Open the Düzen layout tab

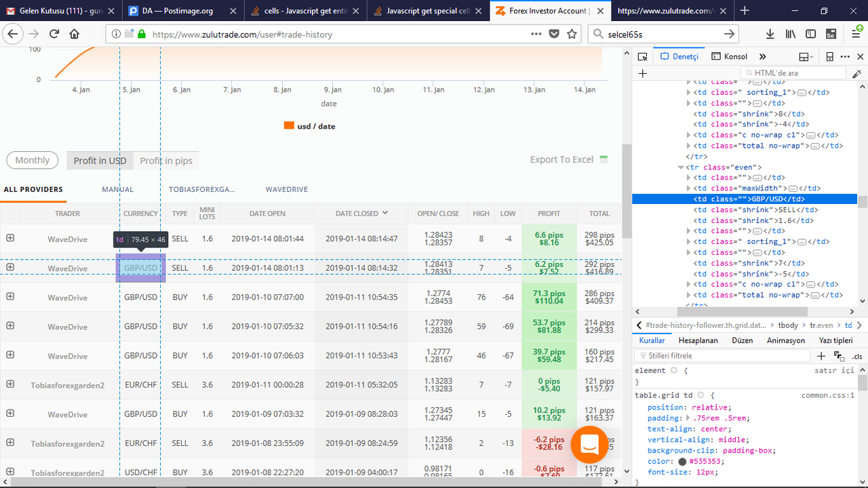tap(742, 341)
